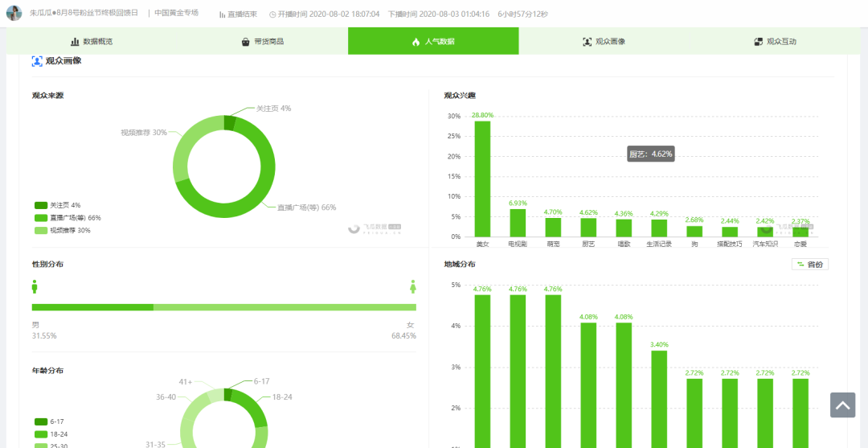Toggle 关注页 4% legend in source chart
The image size is (868, 448).
58,205
